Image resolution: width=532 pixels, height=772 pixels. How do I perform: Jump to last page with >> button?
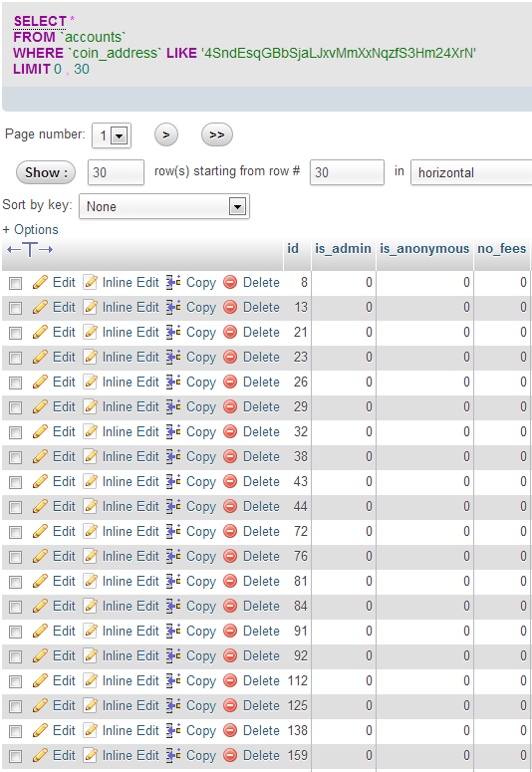(217, 134)
